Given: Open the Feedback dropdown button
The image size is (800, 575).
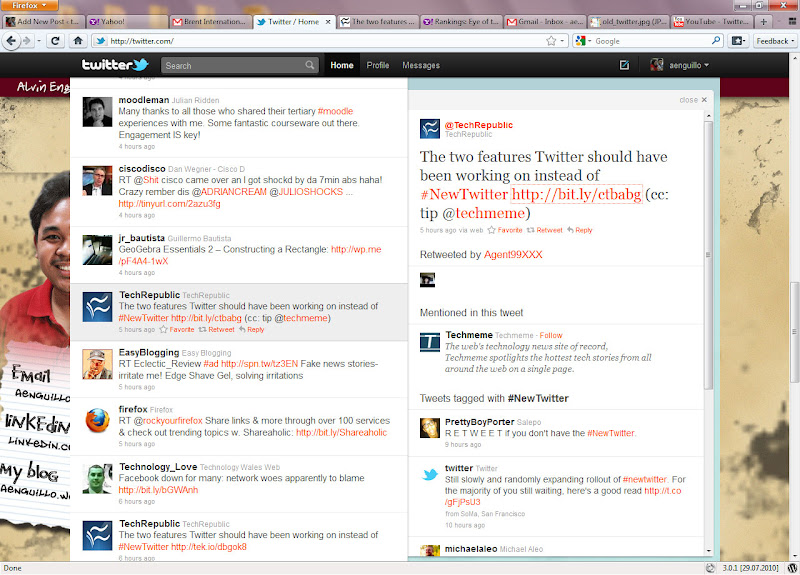Looking at the screenshot, I should (x=775, y=41).
